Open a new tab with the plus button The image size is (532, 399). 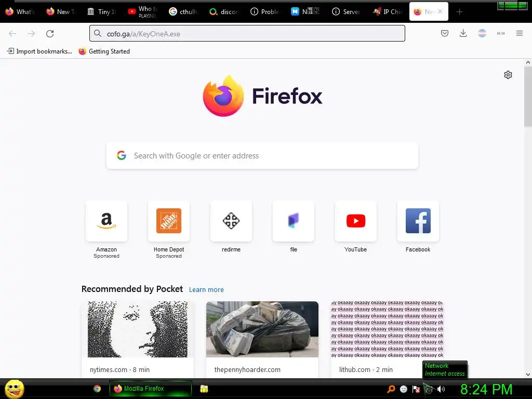[459, 12]
